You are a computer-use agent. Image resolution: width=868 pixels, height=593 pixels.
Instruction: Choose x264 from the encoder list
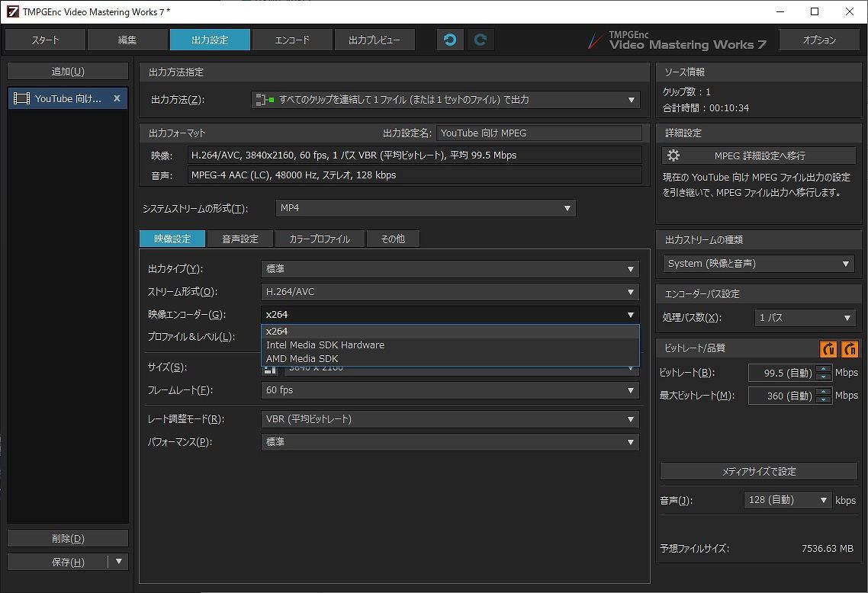point(450,332)
